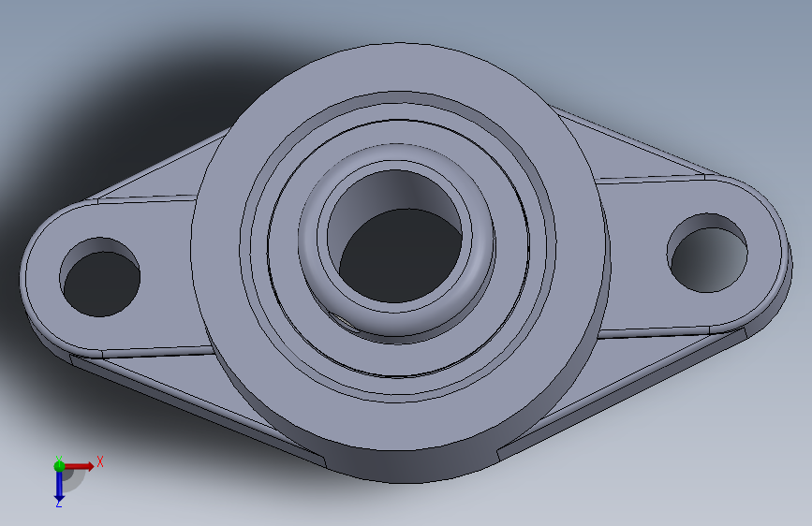812x526 pixels.
Task: Select the central bearing bore hole
Action: (x=394, y=237)
